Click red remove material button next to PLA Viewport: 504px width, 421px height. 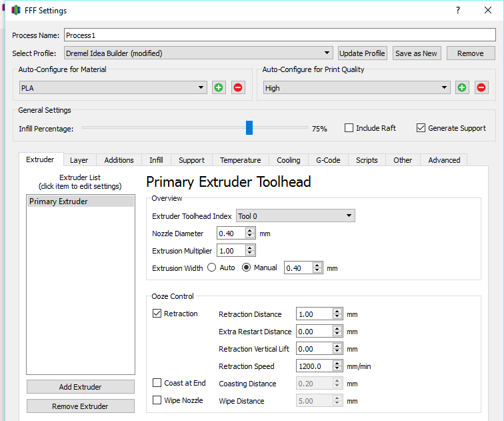coord(238,87)
